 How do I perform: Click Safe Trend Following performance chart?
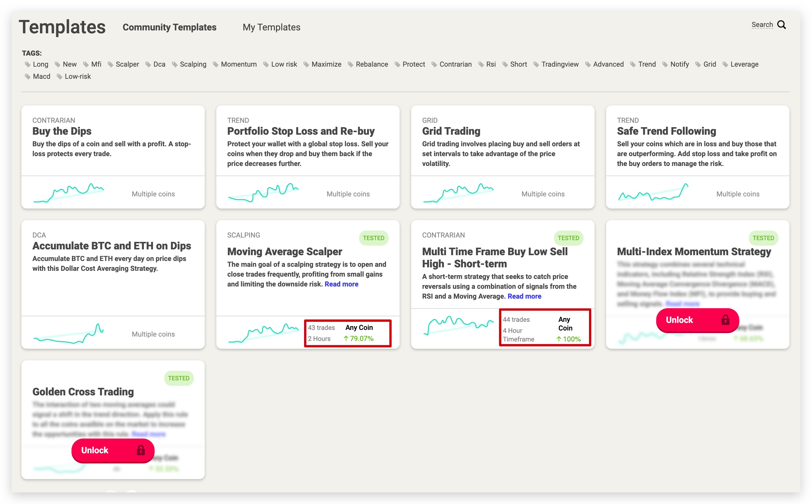pos(653,192)
